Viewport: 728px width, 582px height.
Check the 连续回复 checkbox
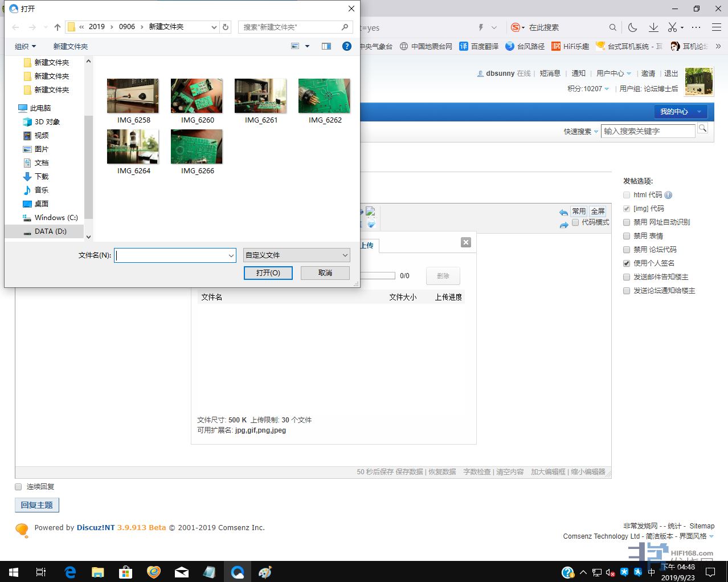click(18, 487)
